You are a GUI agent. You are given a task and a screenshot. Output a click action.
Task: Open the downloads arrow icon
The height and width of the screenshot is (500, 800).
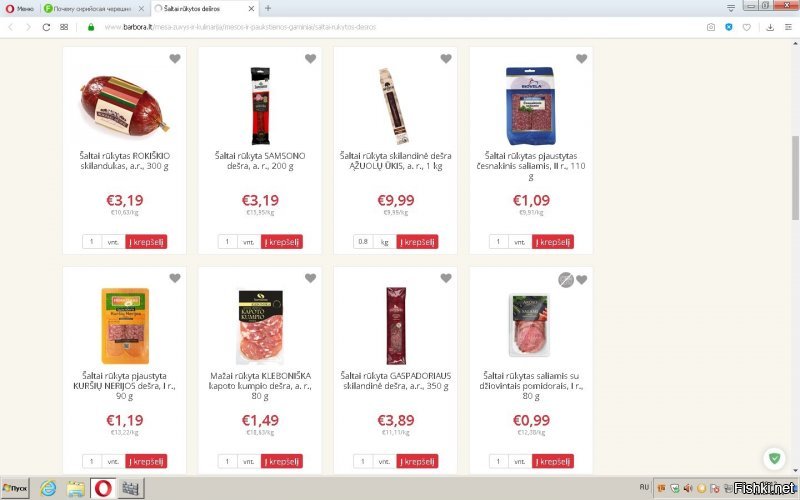pos(770,27)
